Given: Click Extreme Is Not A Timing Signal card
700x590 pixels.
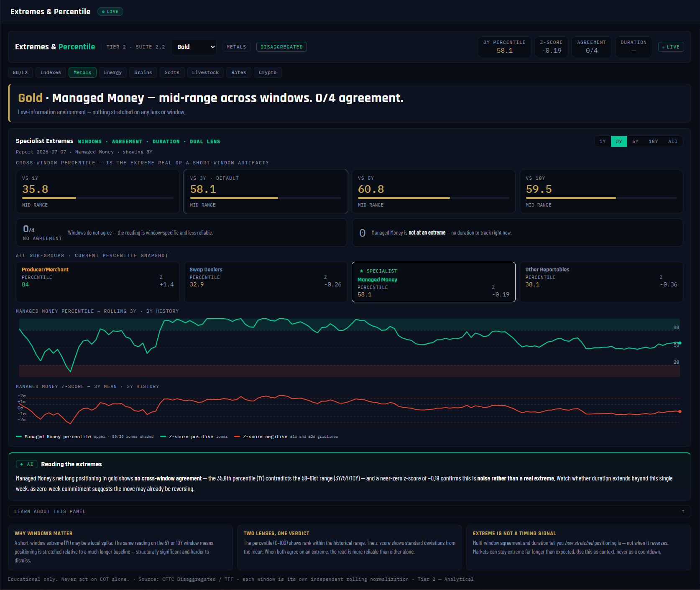Looking at the screenshot, I should click(579, 547).
